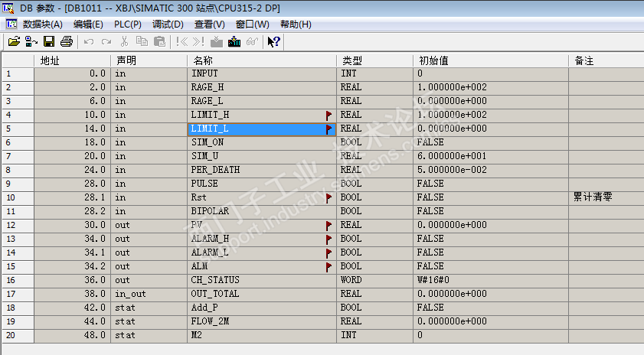Click the app icon in the title bar
Screen dimensions: 644x355
(8, 8)
